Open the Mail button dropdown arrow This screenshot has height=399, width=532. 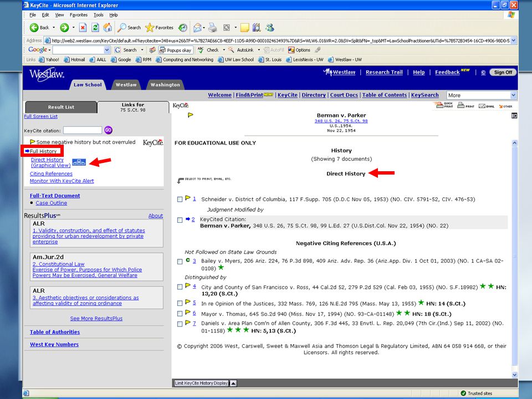(204, 28)
